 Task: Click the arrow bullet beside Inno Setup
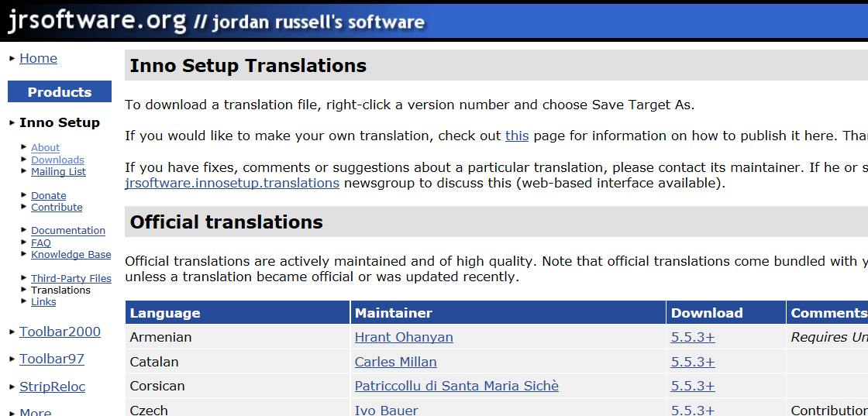pos(12,123)
